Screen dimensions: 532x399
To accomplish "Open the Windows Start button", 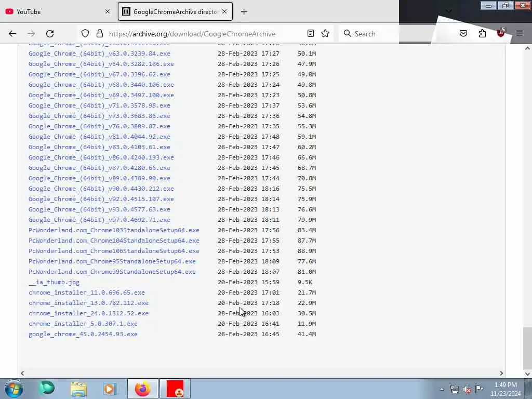I will pos(14,389).
